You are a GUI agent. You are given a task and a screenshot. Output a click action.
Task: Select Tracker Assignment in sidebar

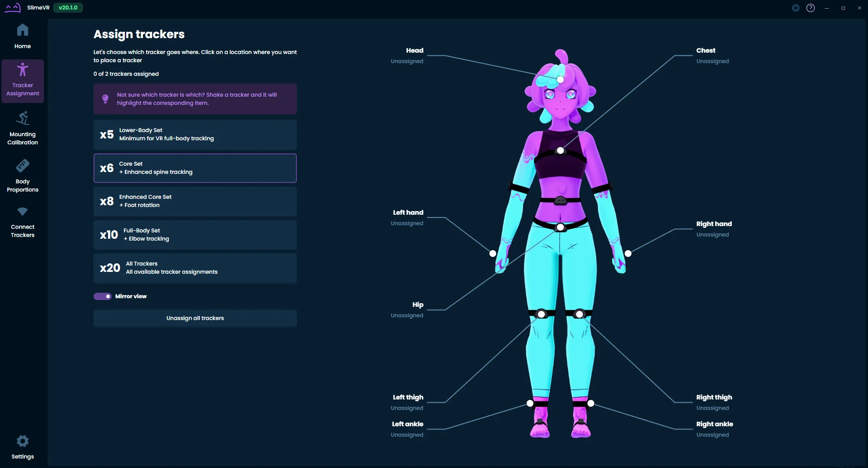23,81
